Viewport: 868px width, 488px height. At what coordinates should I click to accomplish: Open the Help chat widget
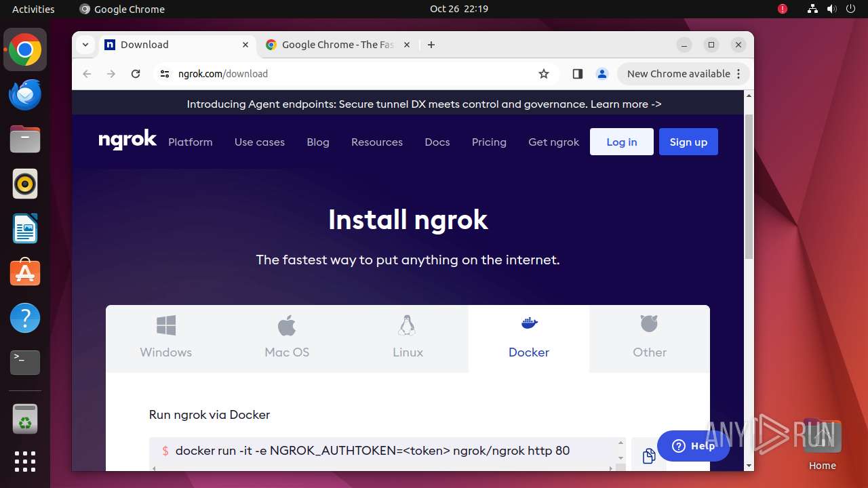tap(693, 445)
